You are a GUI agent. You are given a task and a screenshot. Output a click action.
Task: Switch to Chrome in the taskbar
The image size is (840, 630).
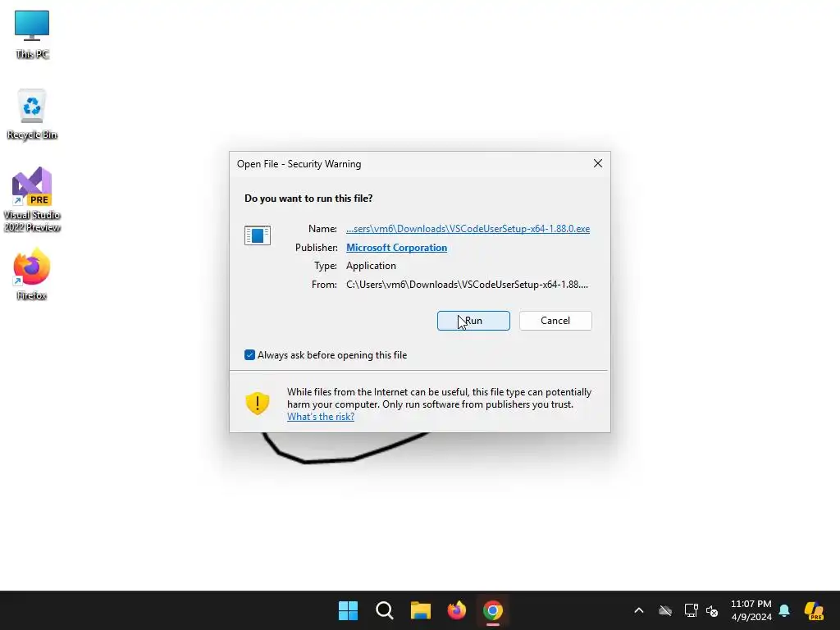pyautogui.click(x=493, y=610)
